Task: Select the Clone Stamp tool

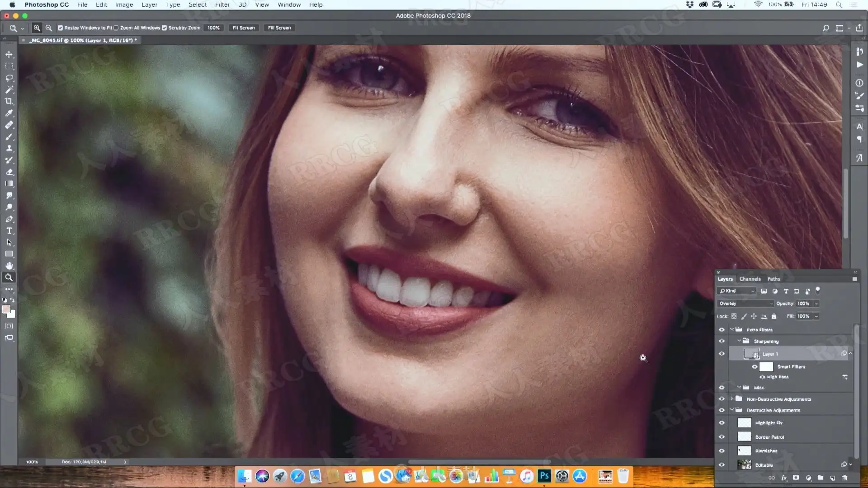Action: point(9,148)
